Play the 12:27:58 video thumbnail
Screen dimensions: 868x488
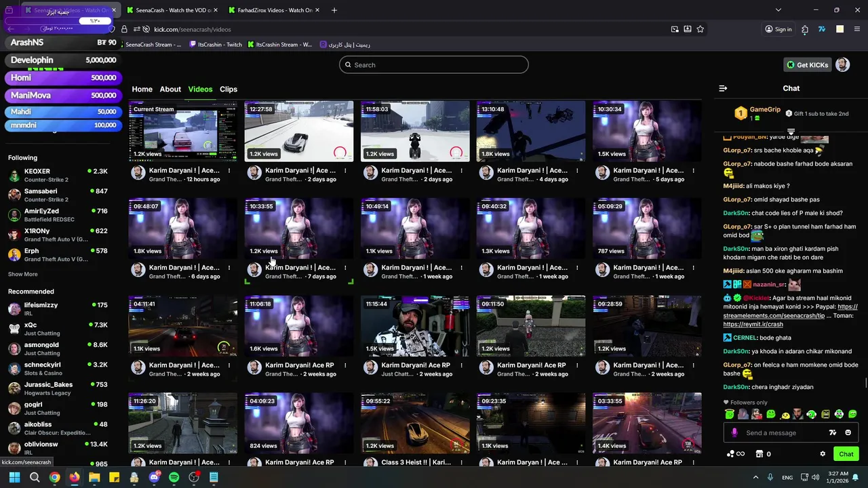[x=299, y=131]
